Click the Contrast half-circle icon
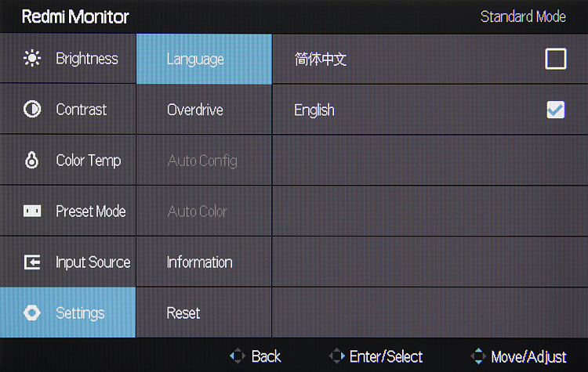Screen dimensions: 588x372 (x=32, y=110)
